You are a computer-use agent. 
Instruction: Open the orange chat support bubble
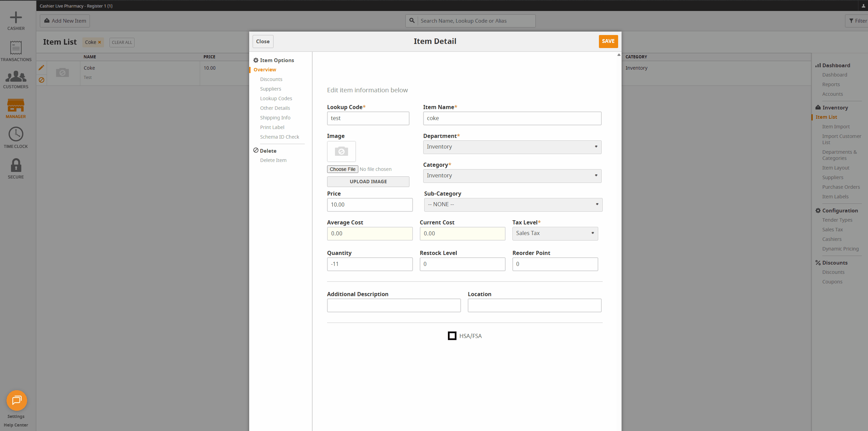16,400
